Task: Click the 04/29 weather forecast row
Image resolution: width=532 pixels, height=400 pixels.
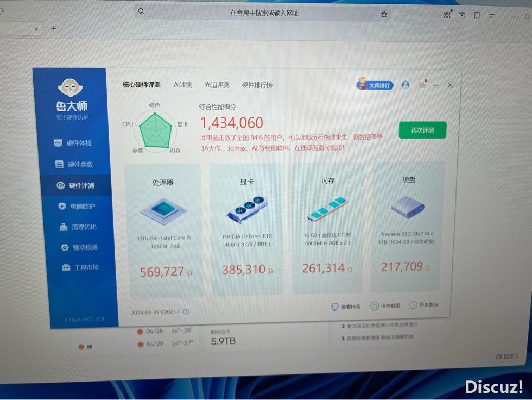Action: [x=165, y=343]
